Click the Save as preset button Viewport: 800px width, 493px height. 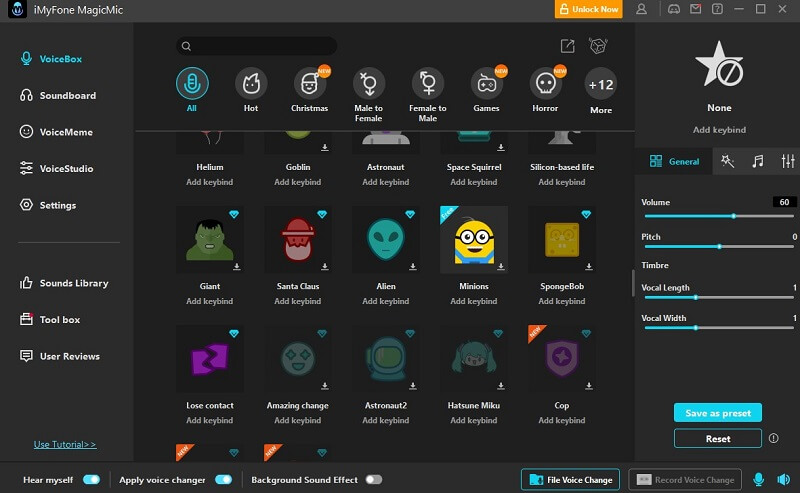pyautogui.click(x=718, y=413)
